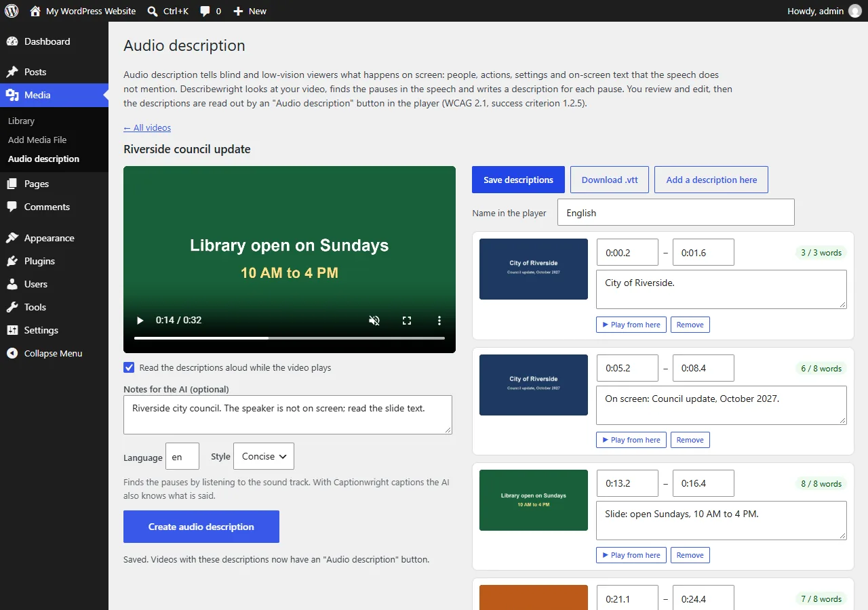The image size is (868, 610).
Task: Click Add a description here
Action: [x=711, y=180]
